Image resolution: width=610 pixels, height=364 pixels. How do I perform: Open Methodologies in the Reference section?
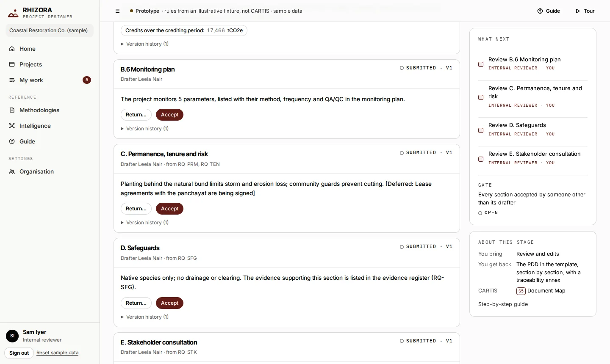point(50,110)
